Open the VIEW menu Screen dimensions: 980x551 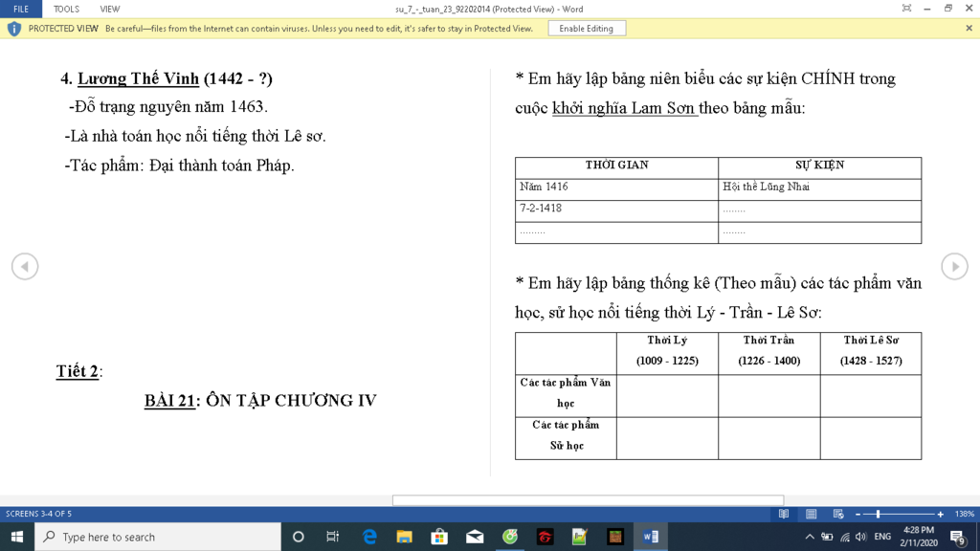pyautogui.click(x=109, y=9)
